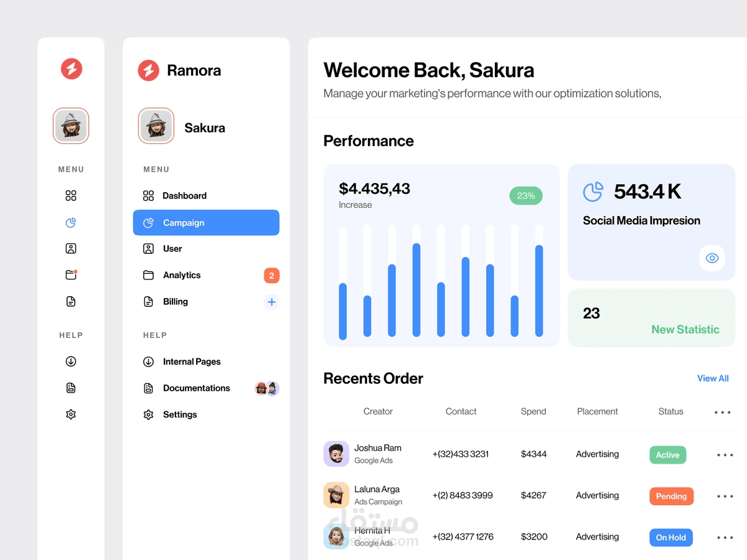The image size is (747, 560).
Task: Click the Settings gear icon in mini sidebar
Action: [x=71, y=414]
